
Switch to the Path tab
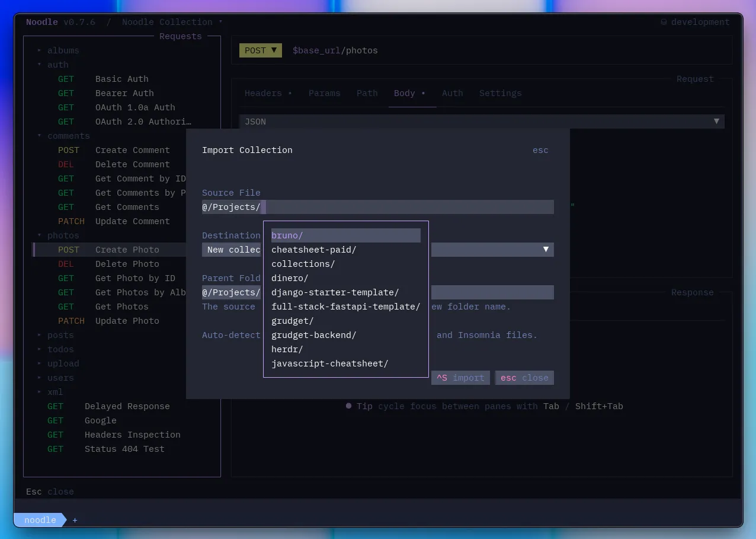tap(367, 93)
